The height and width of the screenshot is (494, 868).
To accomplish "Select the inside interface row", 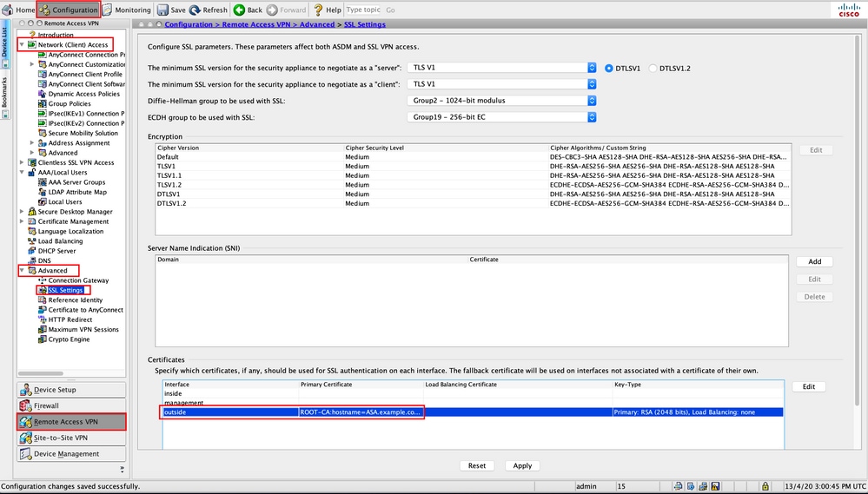I will click(474, 393).
